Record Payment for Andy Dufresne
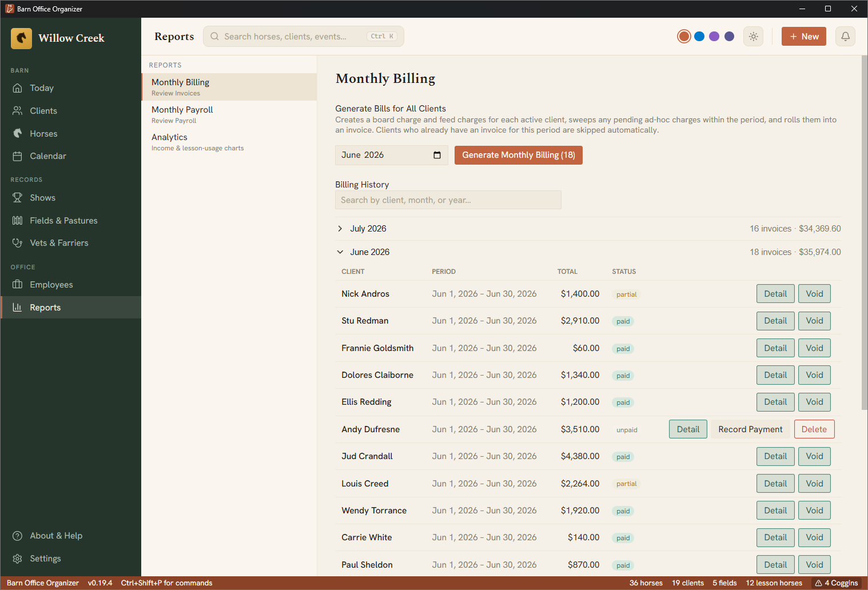Image resolution: width=868 pixels, height=590 pixels. click(x=750, y=429)
